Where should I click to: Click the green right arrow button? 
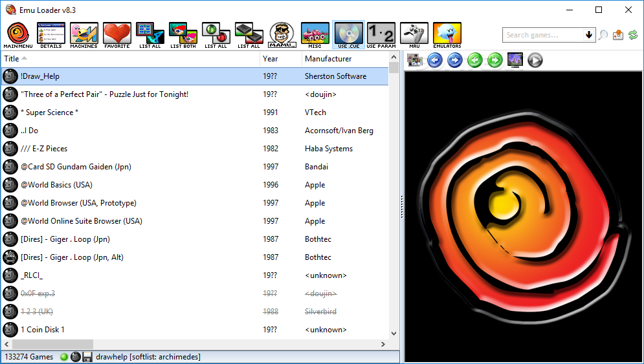click(x=495, y=60)
